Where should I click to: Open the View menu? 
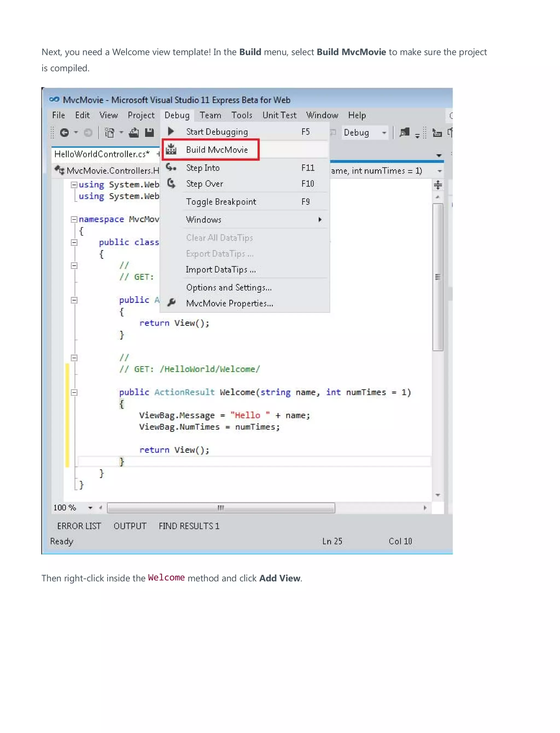pos(109,115)
